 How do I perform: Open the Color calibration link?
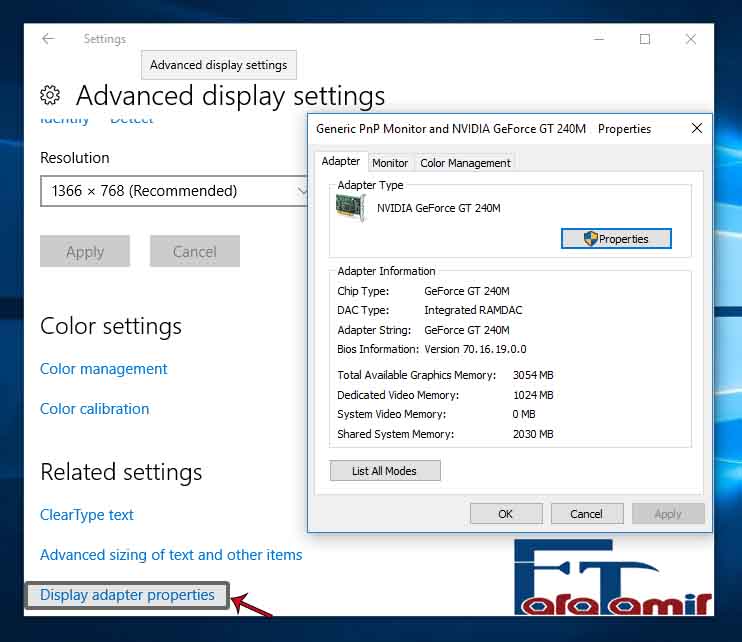tap(95, 409)
